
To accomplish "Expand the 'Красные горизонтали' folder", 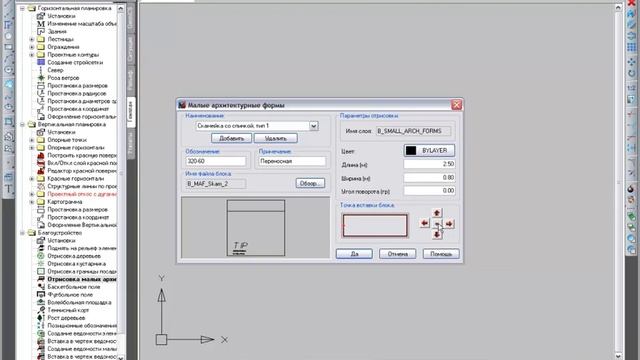I will (32, 179).
